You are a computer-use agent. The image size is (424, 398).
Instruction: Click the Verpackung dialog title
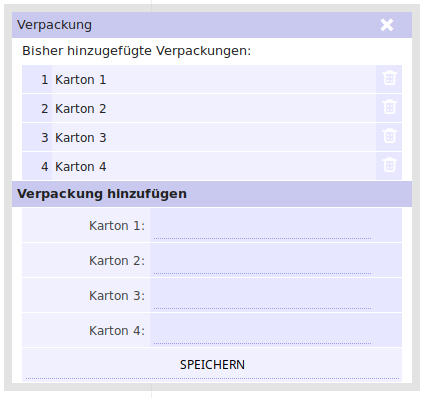pyautogui.click(x=54, y=25)
